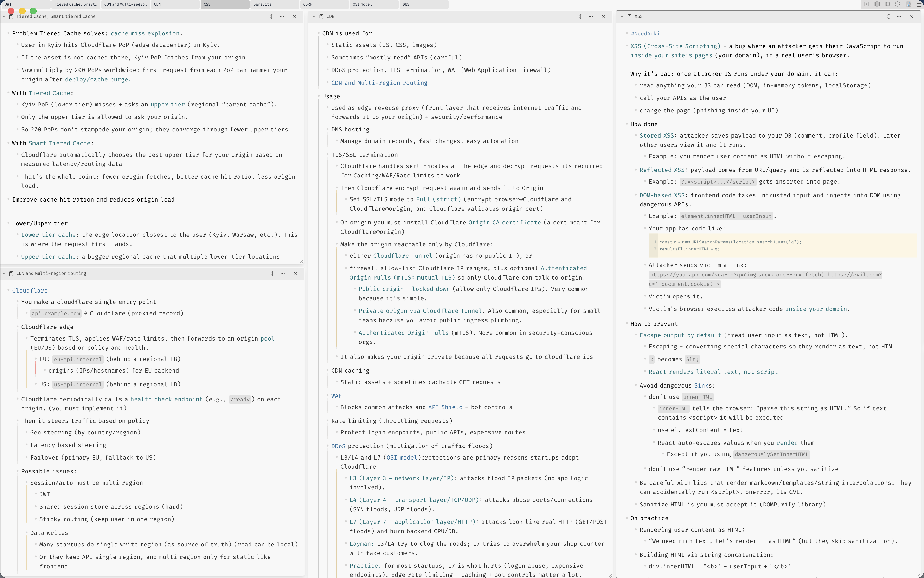Click the URLSearchParams code block

(x=782, y=245)
